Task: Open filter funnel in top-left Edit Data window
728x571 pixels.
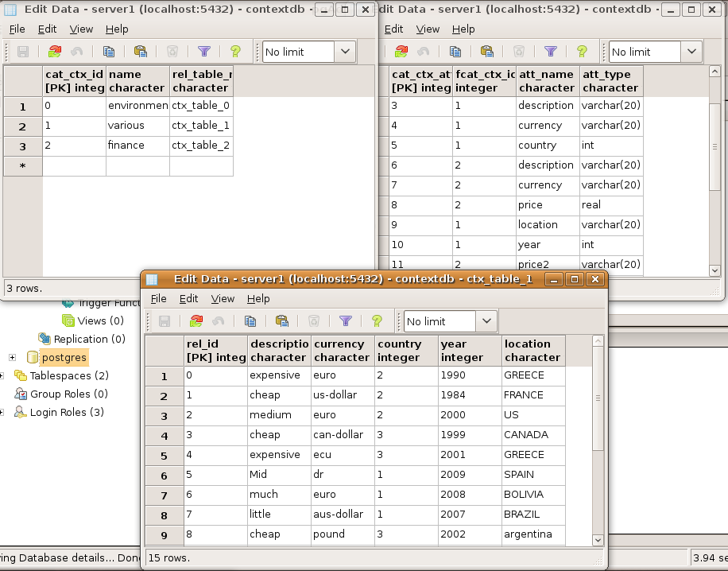Action: coord(203,52)
